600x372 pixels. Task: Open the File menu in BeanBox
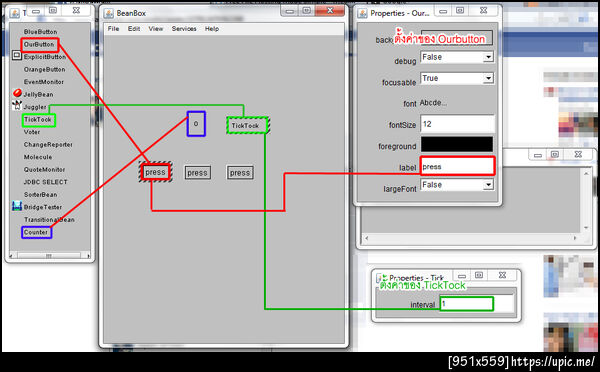tap(113, 29)
